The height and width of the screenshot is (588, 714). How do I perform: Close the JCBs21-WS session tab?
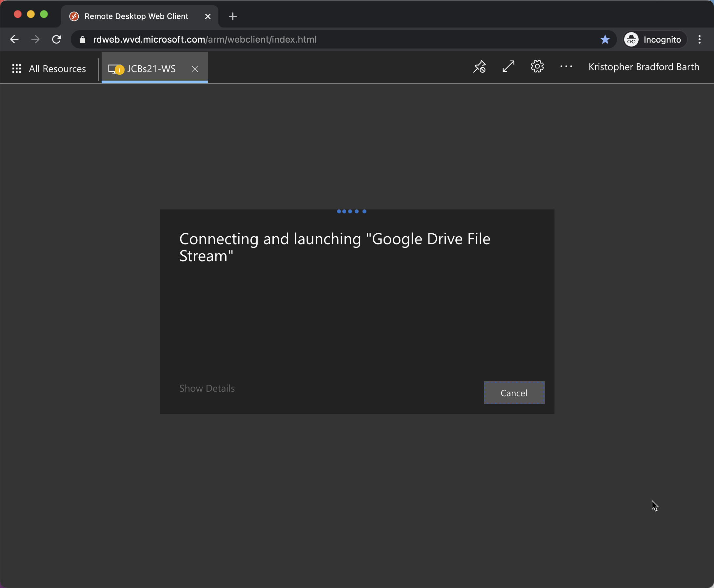[x=195, y=69]
